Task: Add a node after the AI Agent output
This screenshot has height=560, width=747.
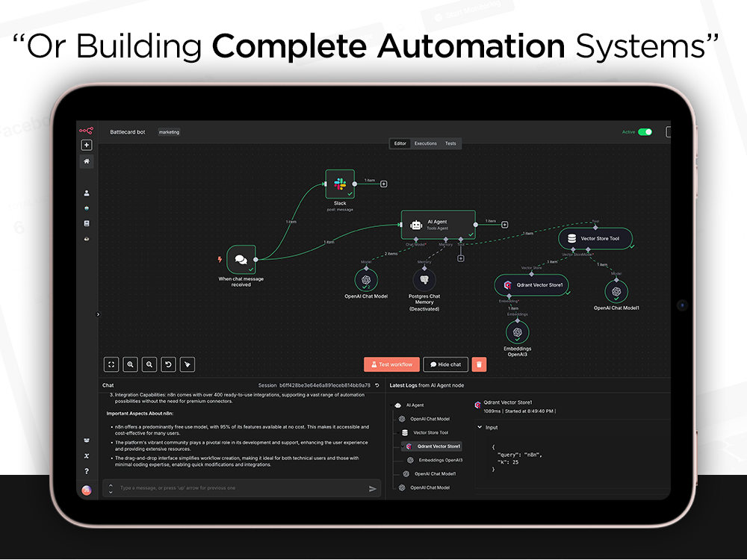Action: click(x=504, y=225)
